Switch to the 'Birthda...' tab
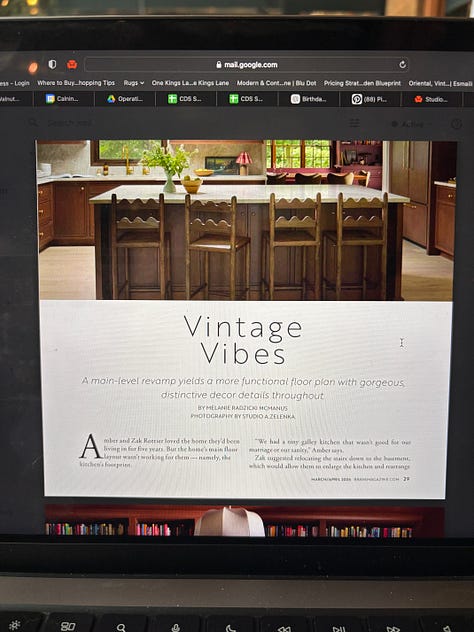The width and height of the screenshot is (474, 632). pyautogui.click(x=309, y=99)
